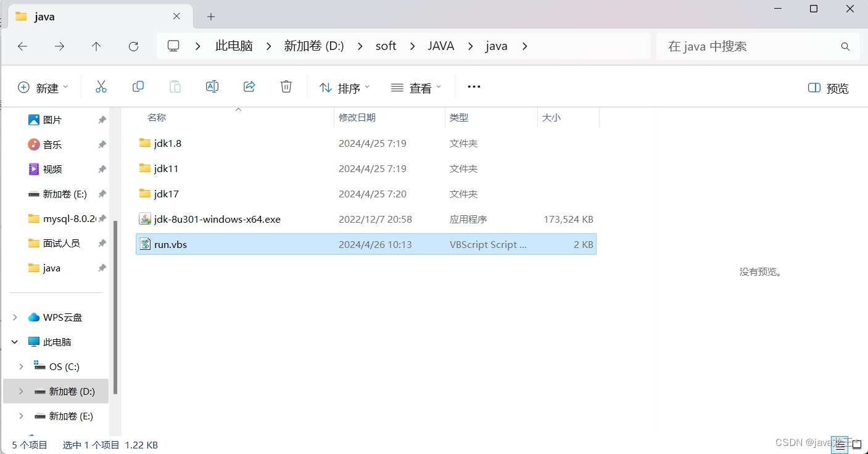
Task: Select jdk-8u301-windows-x64.exe file name
Action: point(217,219)
